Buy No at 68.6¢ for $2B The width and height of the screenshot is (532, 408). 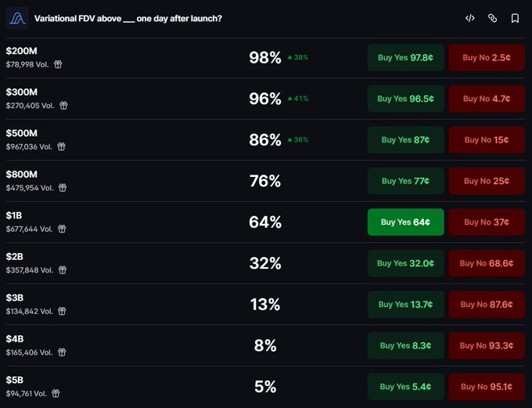[487, 263]
